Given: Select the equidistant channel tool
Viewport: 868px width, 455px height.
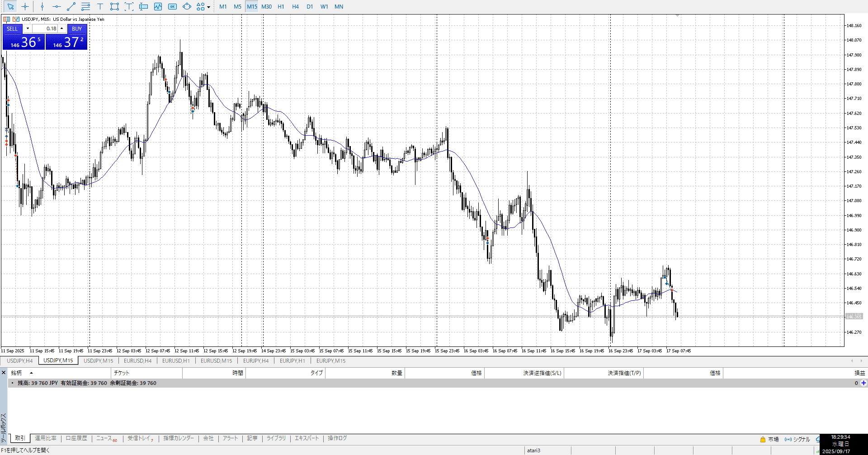Looking at the screenshot, I should click(x=85, y=7).
